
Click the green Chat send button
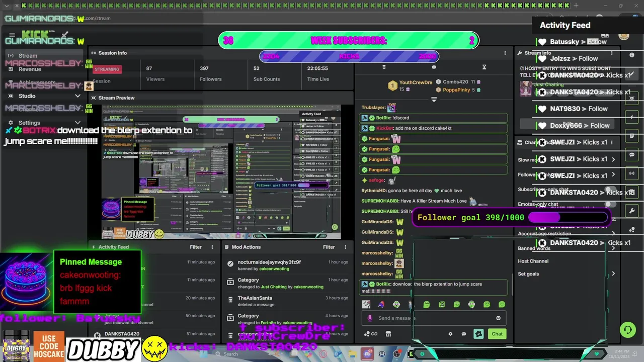(497, 334)
